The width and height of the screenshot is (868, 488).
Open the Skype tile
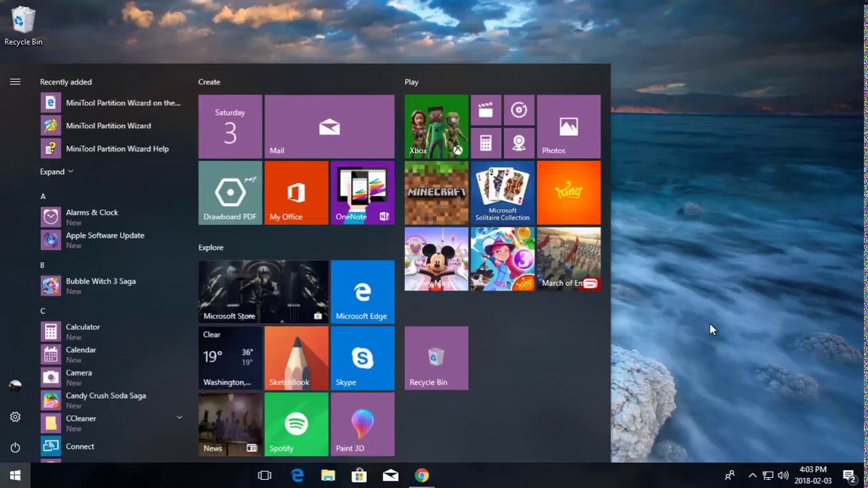click(x=362, y=358)
